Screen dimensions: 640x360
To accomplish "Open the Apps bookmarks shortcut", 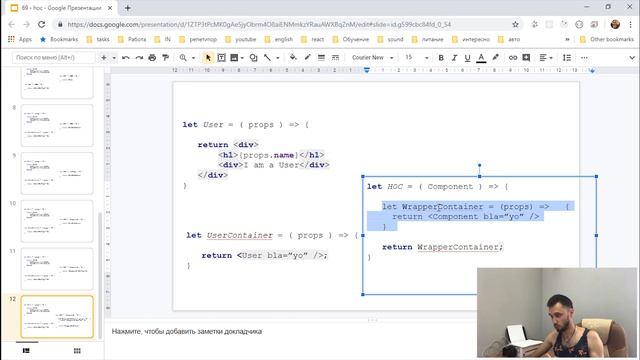I will click(x=20, y=39).
